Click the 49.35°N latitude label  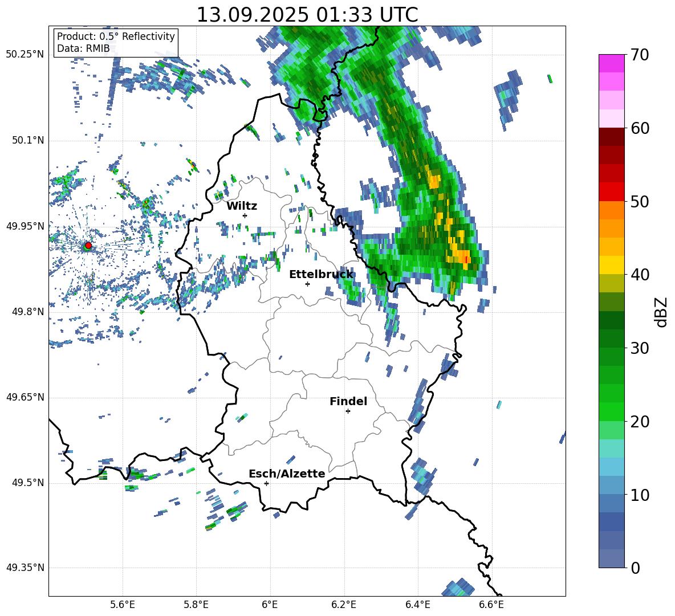(25, 568)
